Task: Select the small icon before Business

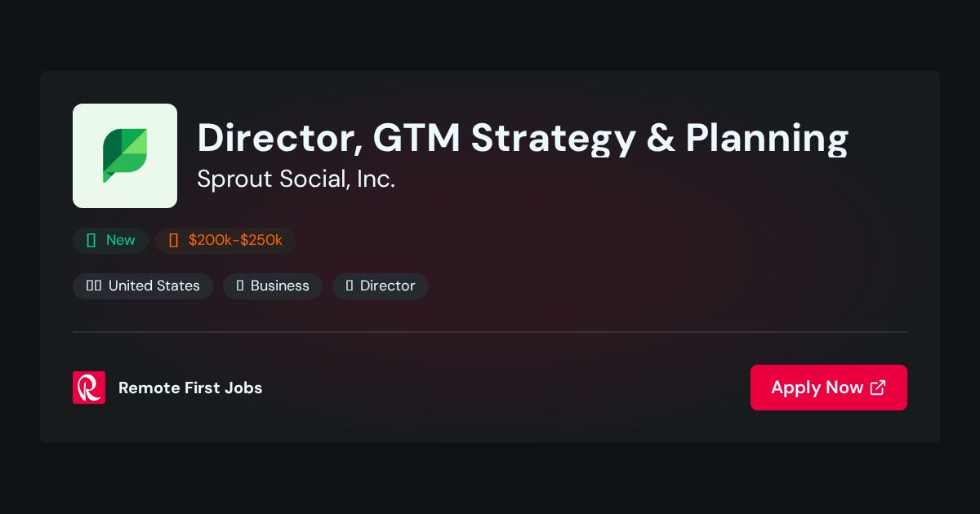Action: pos(240,286)
